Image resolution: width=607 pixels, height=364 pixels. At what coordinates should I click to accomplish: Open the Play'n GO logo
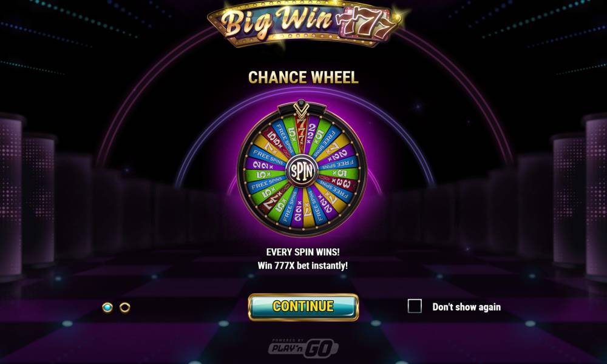[303, 348]
